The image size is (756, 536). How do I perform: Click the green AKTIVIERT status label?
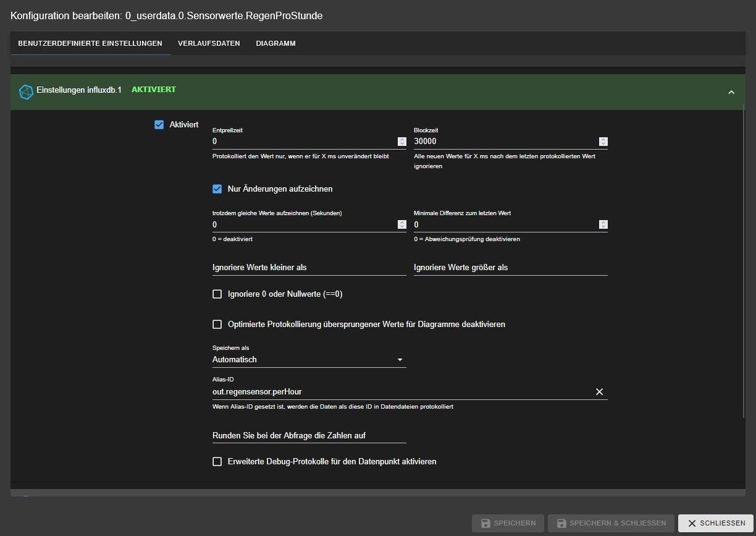point(154,90)
